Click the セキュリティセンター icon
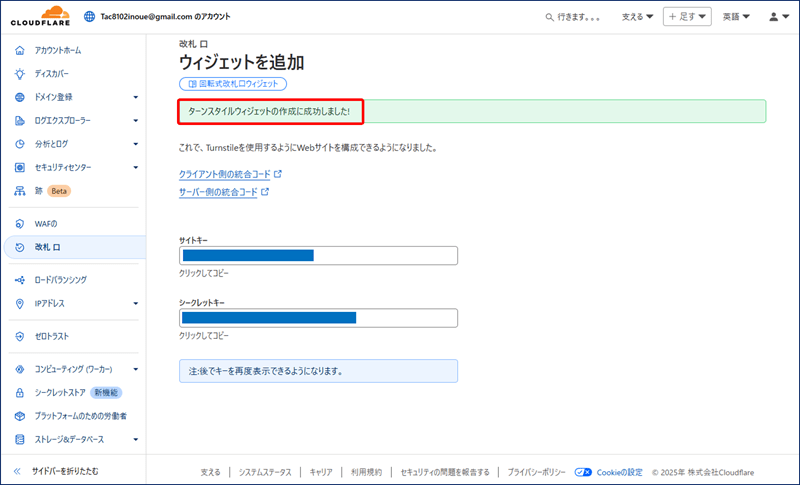This screenshot has height=485, width=800. (20, 167)
